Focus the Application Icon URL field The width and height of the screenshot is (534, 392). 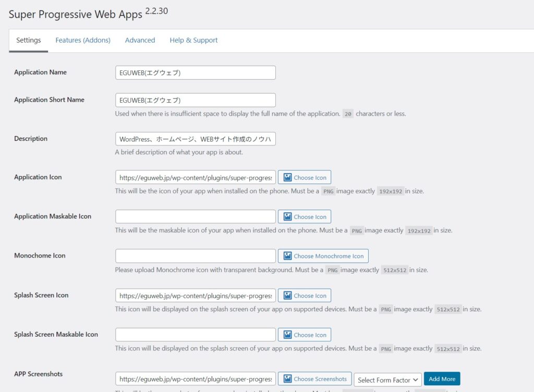pyautogui.click(x=195, y=178)
